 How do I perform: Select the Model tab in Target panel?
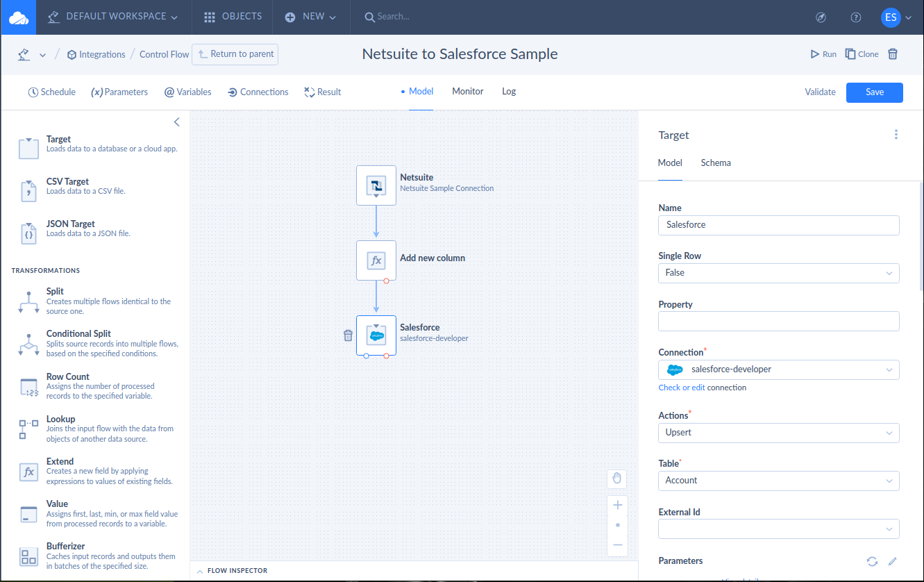pyautogui.click(x=670, y=163)
